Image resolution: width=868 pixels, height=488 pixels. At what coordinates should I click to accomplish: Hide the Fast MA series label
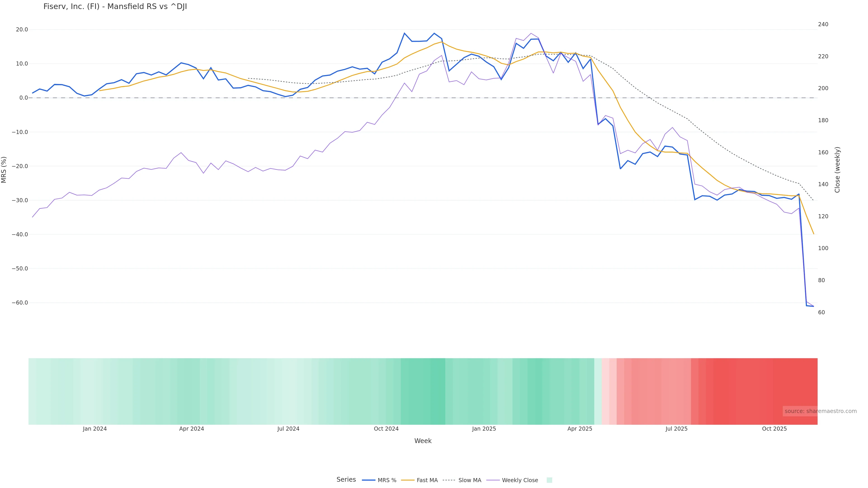[x=427, y=480]
